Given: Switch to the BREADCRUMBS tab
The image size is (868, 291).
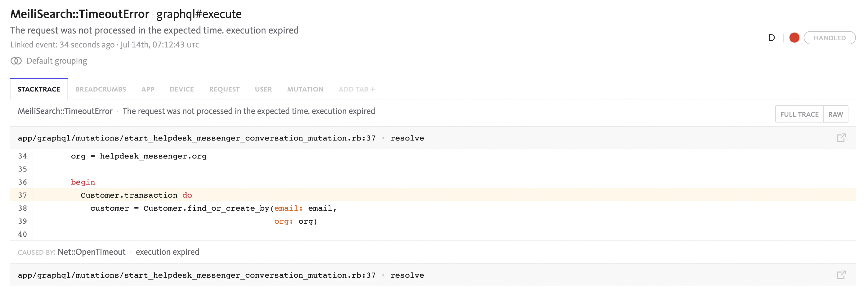Looking at the screenshot, I should 101,89.
